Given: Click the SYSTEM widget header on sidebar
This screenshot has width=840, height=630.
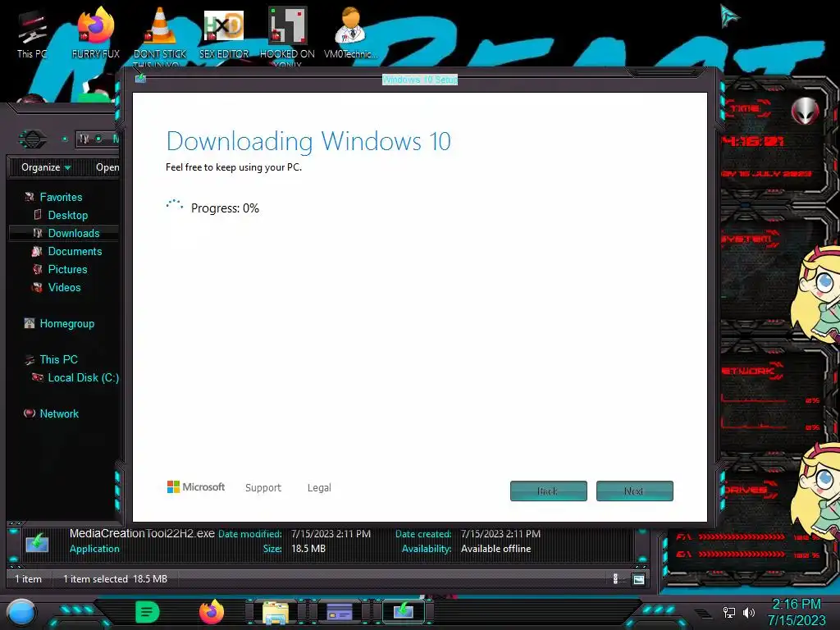Looking at the screenshot, I should click(x=747, y=239).
